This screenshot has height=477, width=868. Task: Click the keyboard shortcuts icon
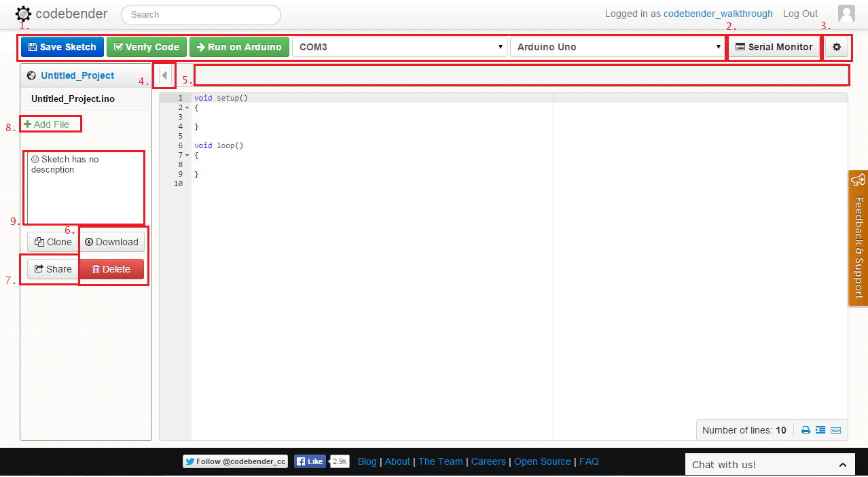[836, 430]
